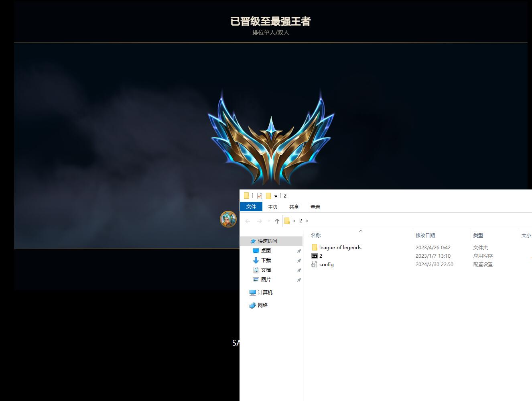The height and width of the screenshot is (401, 532).
Task: Open the 文件 ribbon tab
Action: coord(251,207)
